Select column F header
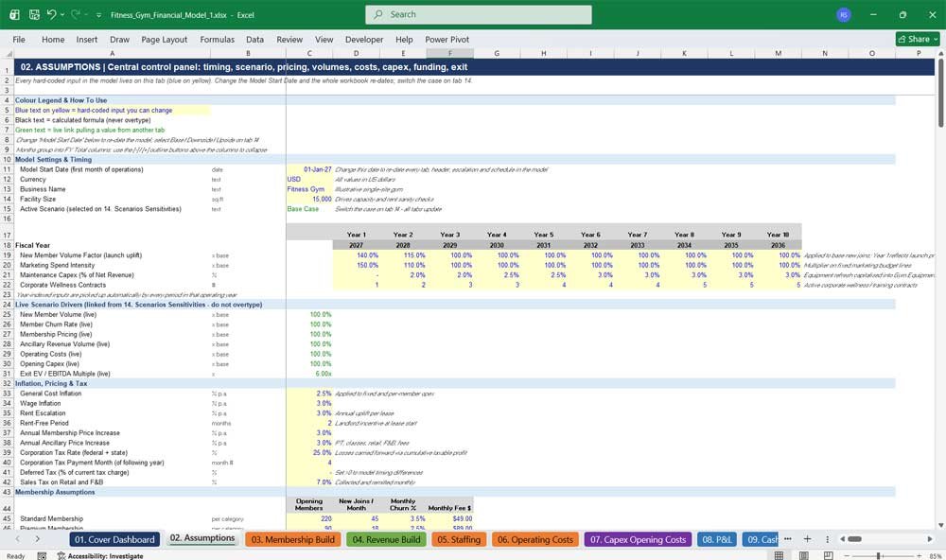Screen dimensions: 946x560 [450, 53]
